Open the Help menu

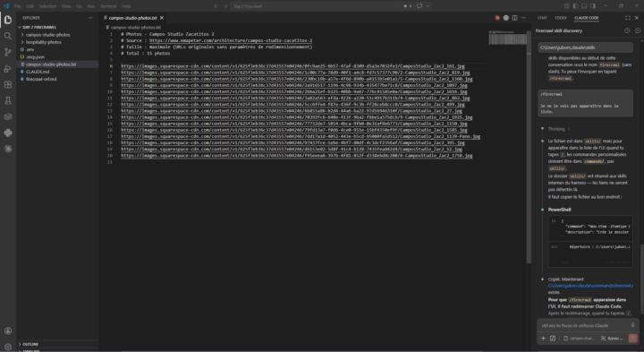(126, 6)
